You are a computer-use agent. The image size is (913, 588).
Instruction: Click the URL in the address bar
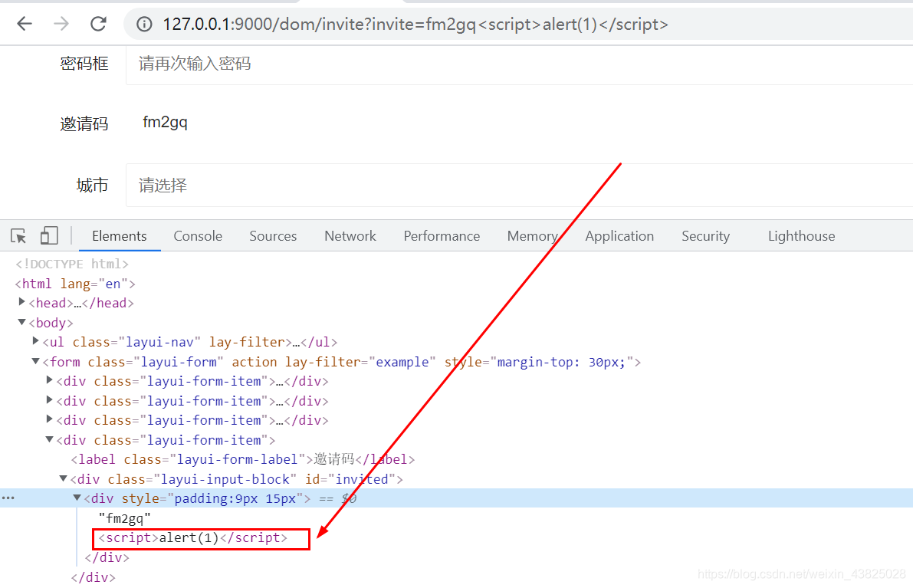click(415, 24)
